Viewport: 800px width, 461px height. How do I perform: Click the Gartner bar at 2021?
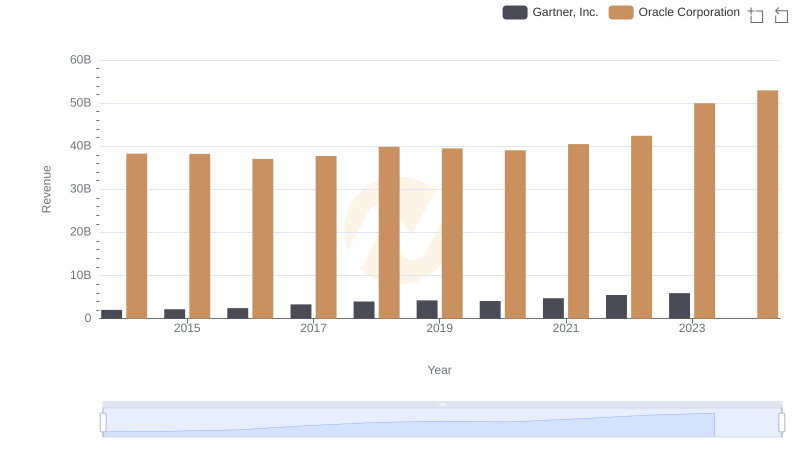(553, 309)
